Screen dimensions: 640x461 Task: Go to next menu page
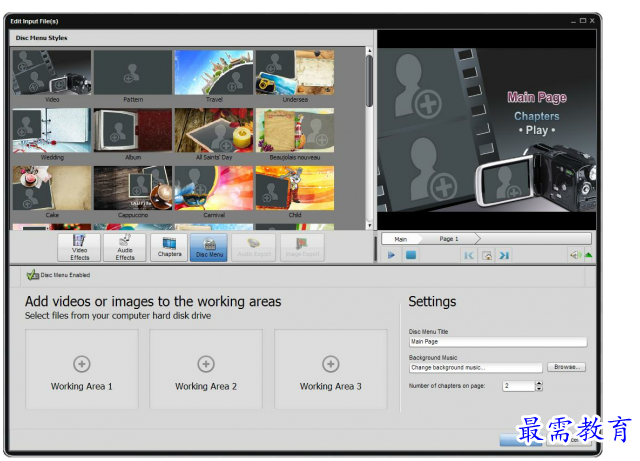tap(504, 256)
